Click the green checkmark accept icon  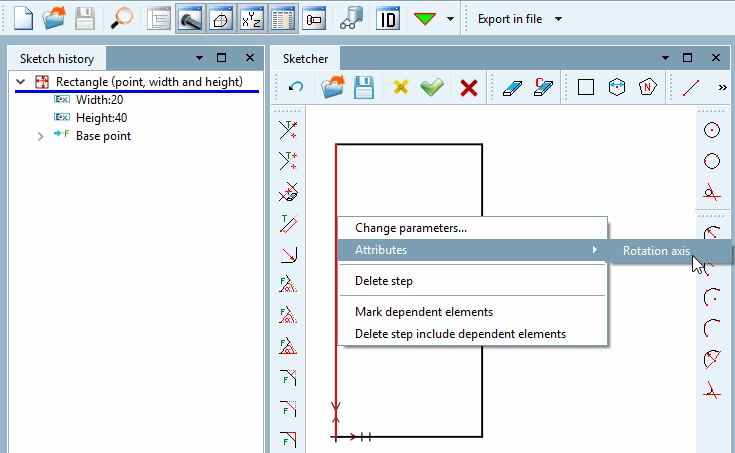(431, 87)
